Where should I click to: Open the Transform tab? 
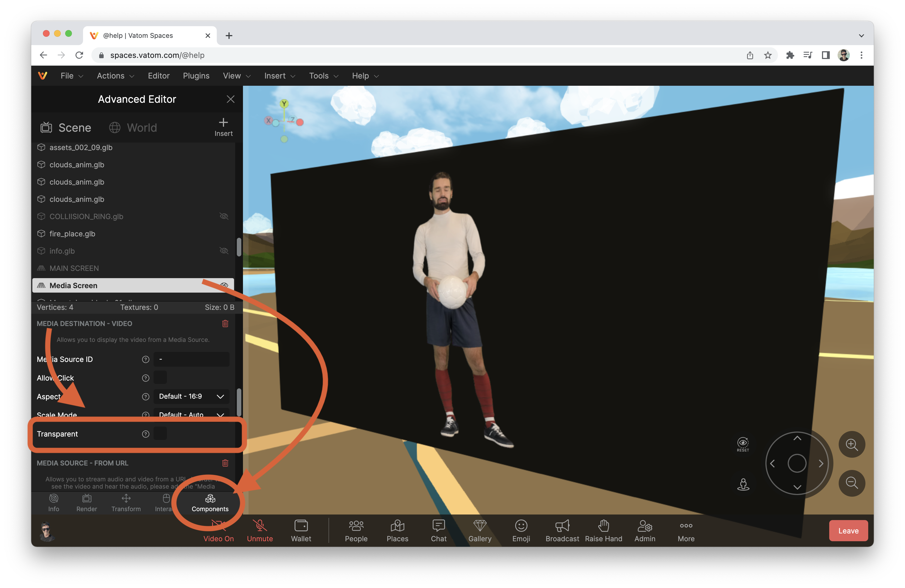coord(126,503)
